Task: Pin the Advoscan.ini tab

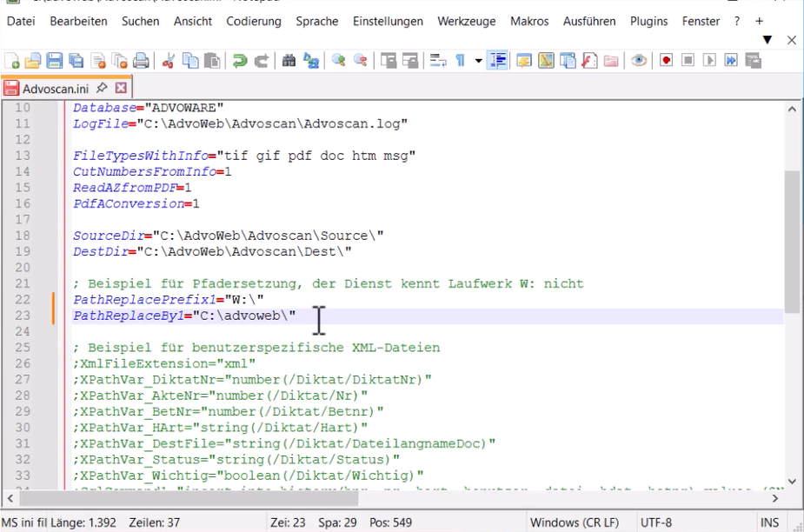Action: (x=102, y=88)
